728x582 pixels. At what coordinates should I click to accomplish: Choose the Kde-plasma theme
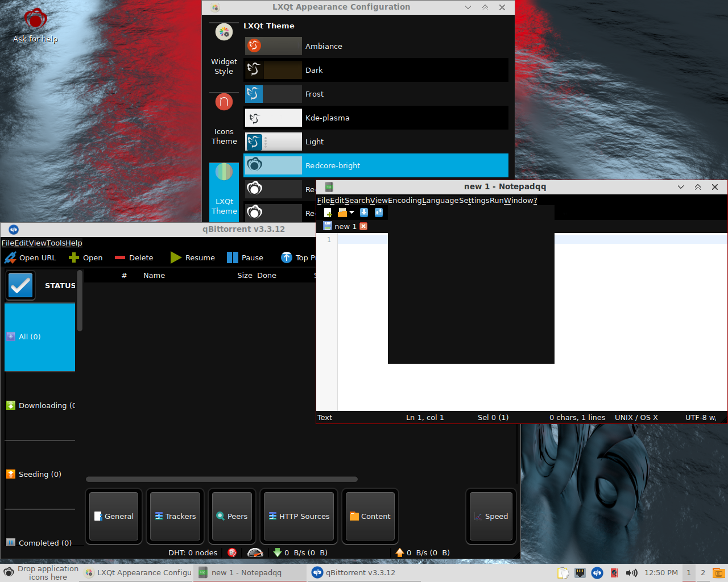point(376,118)
